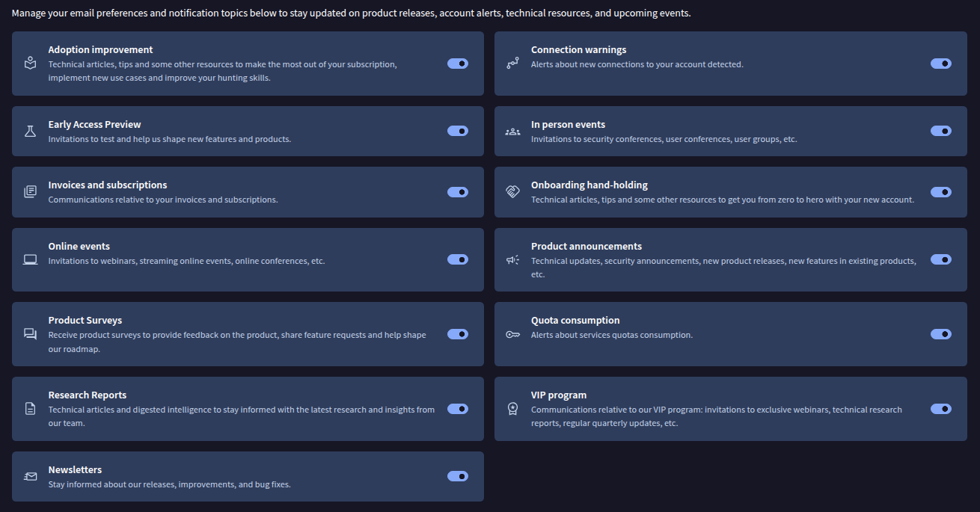Click "Invitations to security conferences" description text
Screen dimensions: 980x512
pos(664,139)
